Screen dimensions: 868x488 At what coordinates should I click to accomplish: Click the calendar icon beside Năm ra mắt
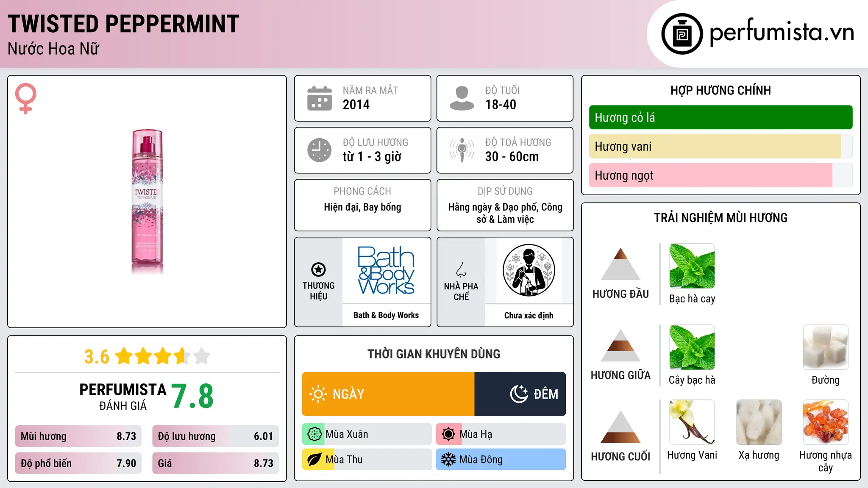(320, 98)
